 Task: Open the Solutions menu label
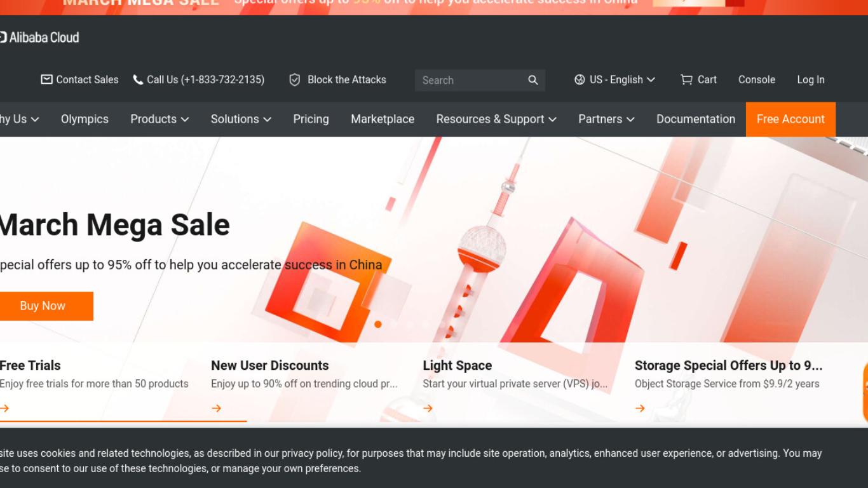point(234,119)
